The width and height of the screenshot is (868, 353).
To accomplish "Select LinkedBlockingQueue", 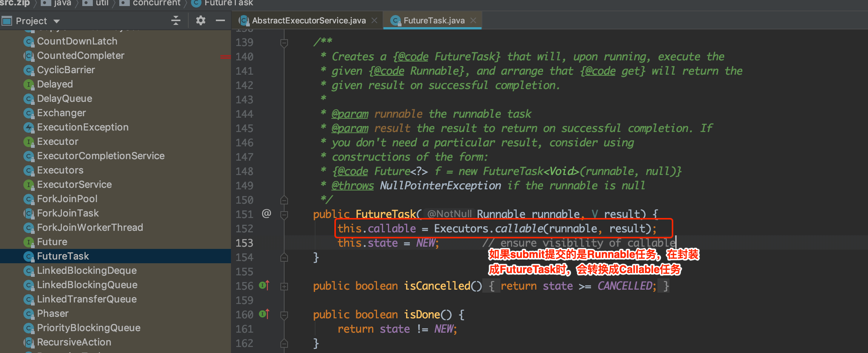I will (87, 285).
